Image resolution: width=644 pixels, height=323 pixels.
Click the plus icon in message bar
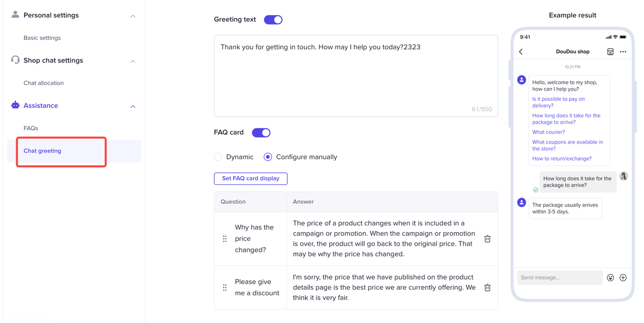pyautogui.click(x=623, y=278)
